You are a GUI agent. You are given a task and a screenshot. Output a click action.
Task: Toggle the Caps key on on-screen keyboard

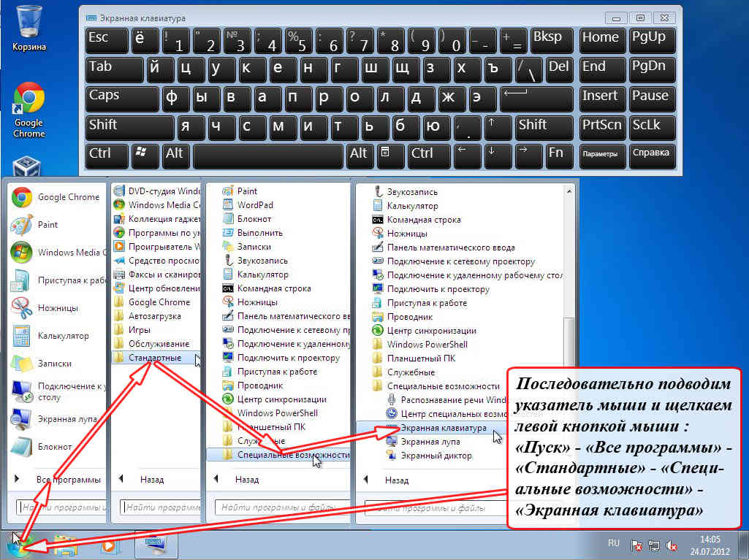point(122,98)
